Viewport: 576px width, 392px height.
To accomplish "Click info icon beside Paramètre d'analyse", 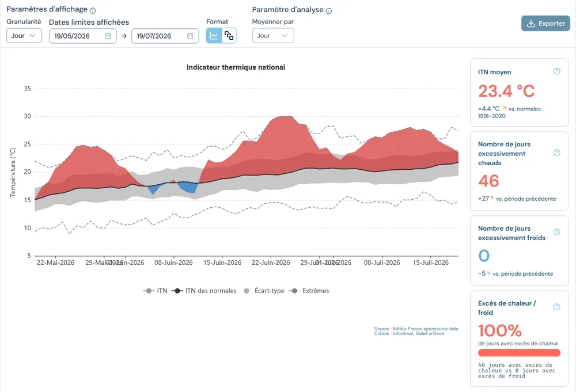I will [329, 11].
